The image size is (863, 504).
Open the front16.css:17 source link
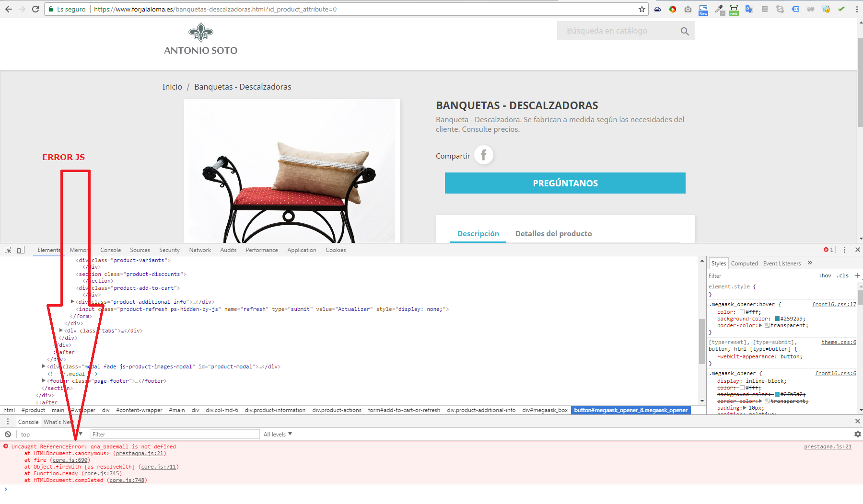(834, 304)
